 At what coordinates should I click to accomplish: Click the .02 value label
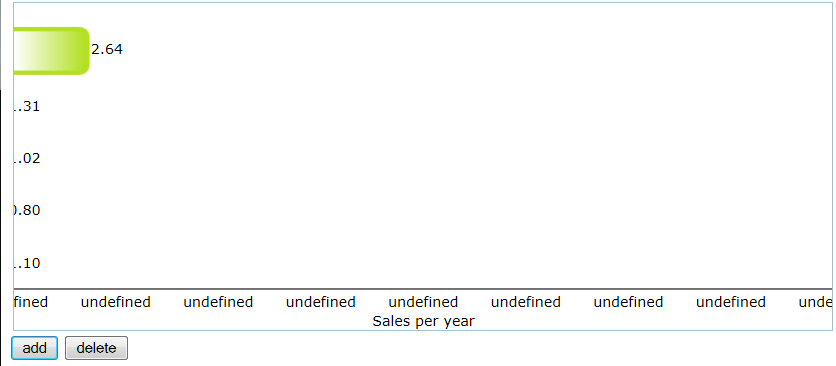pyautogui.click(x=27, y=158)
